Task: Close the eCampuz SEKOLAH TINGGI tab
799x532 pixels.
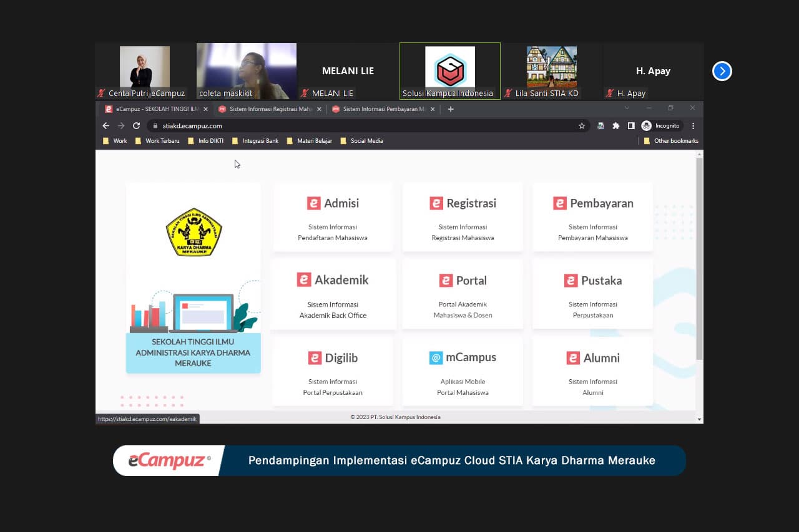Action: [206, 109]
